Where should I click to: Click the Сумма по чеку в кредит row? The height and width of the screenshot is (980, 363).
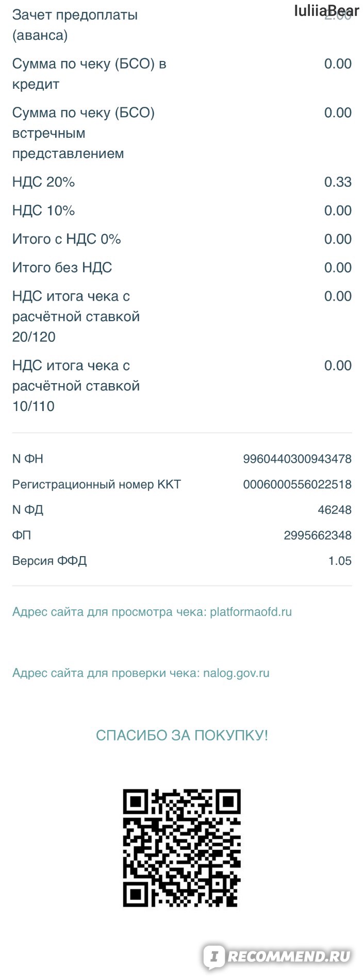181,74
